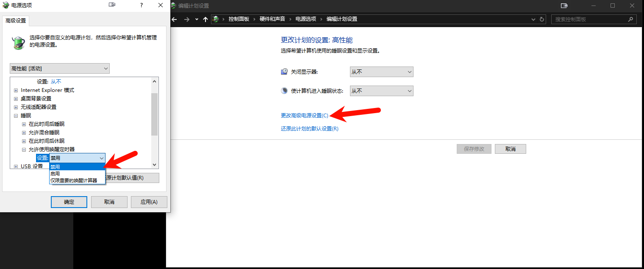This screenshot has height=269, width=644.
Task: Click the settings tree scrollbar thumb
Action: point(154,114)
